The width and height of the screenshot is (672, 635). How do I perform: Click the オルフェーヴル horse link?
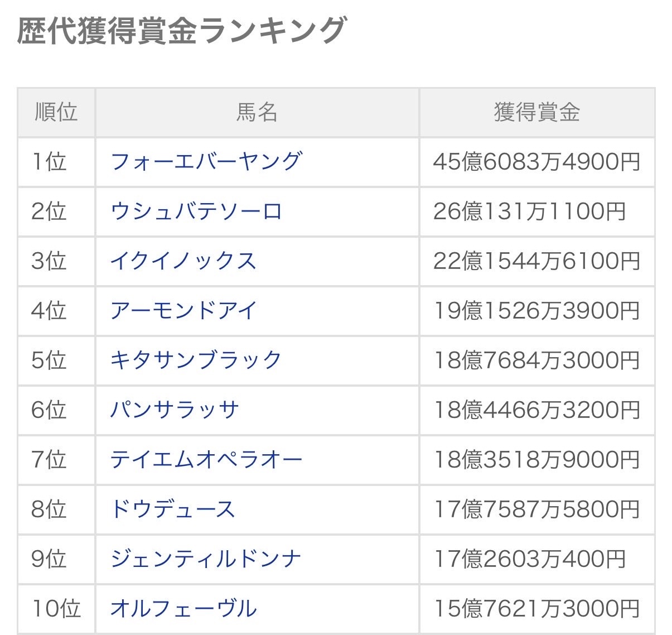coord(183,608)
